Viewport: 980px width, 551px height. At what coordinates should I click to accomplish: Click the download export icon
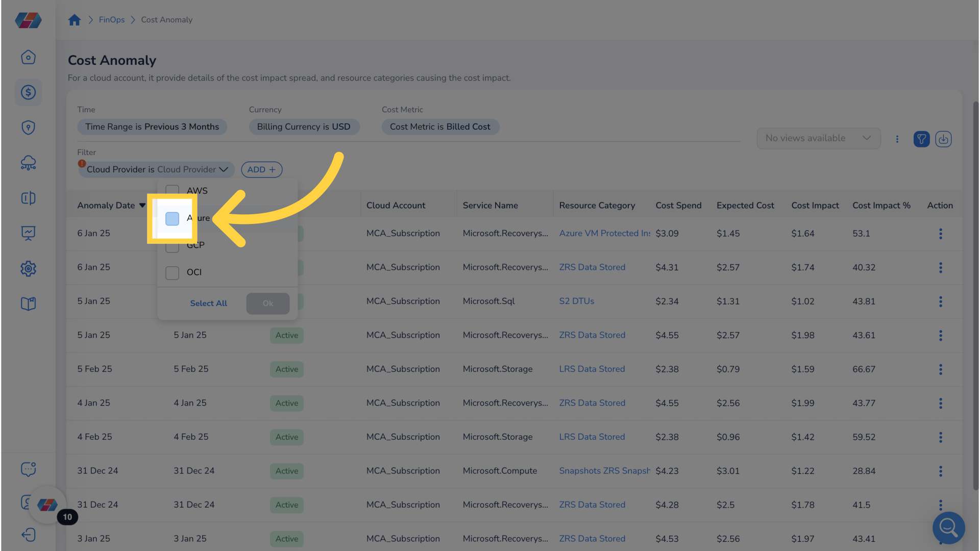pos(943,139)
